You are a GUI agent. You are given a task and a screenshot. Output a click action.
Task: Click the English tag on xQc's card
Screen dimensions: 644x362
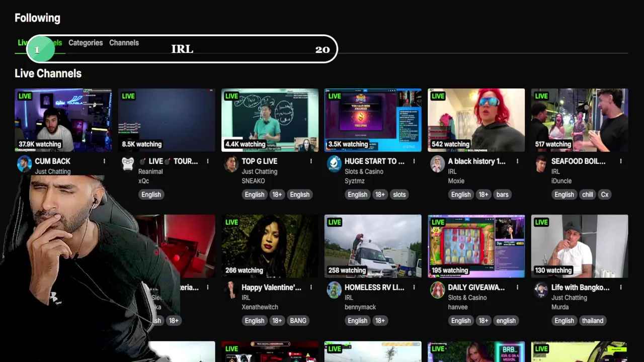tap(151, 195)
